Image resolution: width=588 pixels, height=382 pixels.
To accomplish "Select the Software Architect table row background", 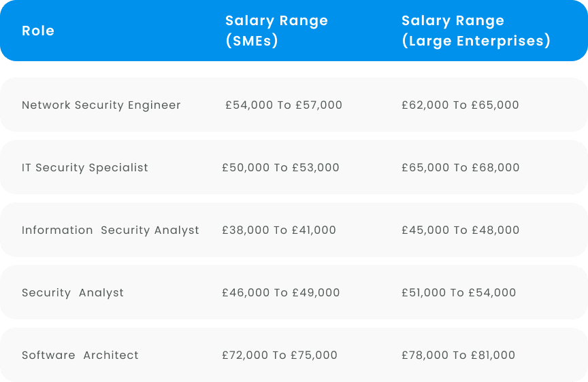I will coord(294,355).
